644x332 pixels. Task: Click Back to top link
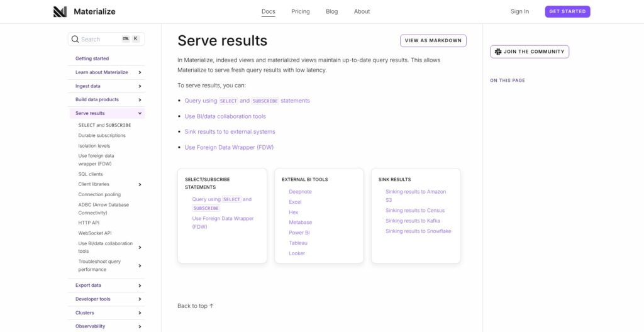(x=196, y=306)
